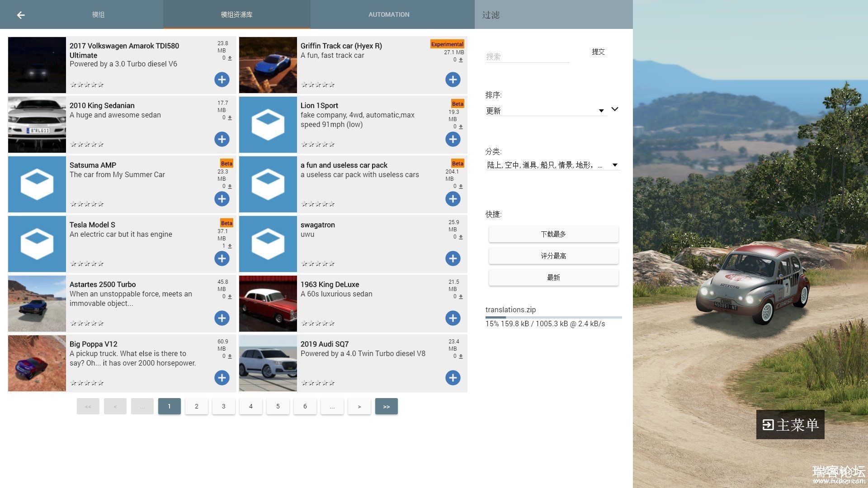Click translations.zip download progress bar
Image resolution: width=868 pixels, height=488 pixels.
point(553,317)
